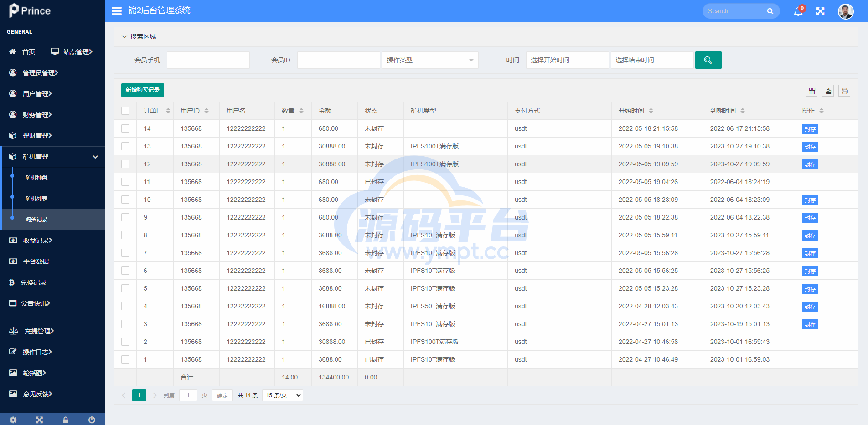Click the print table icon
Image resolution: width=868 pixels, height=425 pixels.
click(x=845, y=91)
